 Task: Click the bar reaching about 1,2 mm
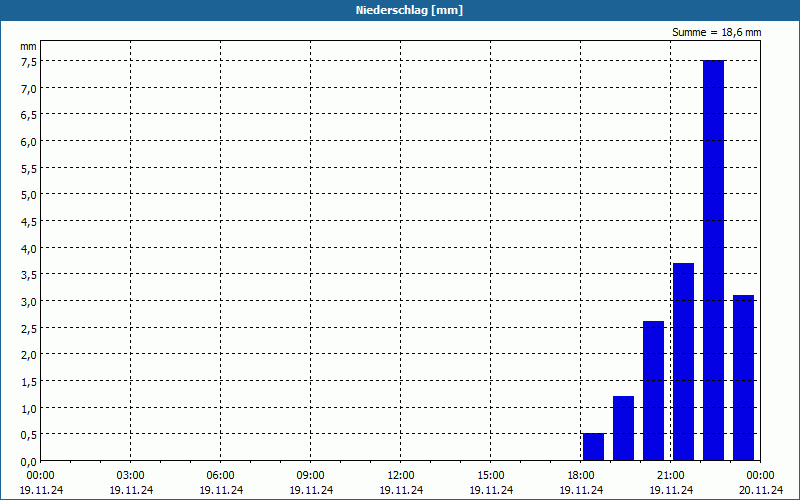pyautogui.click(x=623, y=428)
